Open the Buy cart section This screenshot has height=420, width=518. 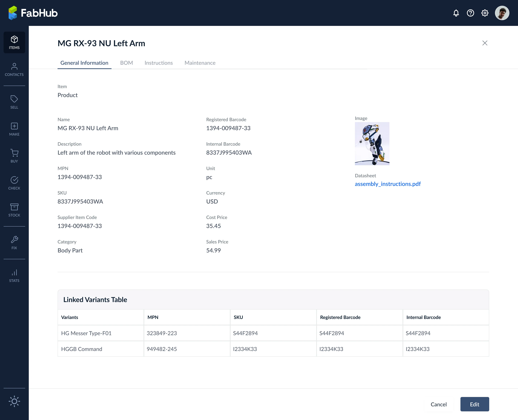point(14,156)
